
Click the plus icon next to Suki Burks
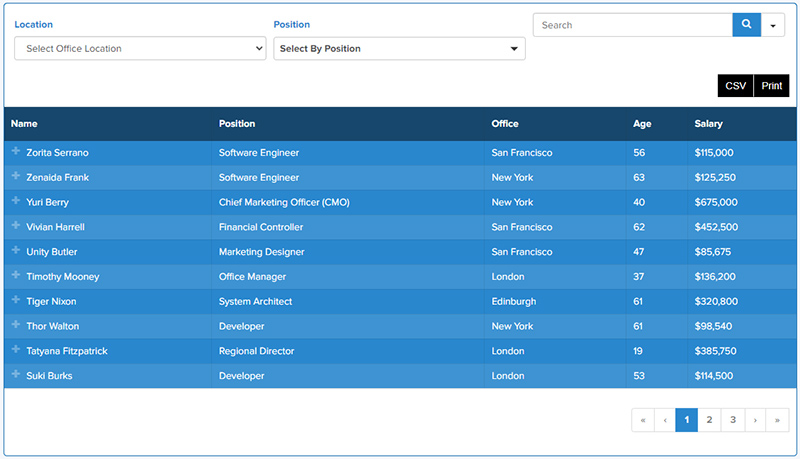[16, 375]
